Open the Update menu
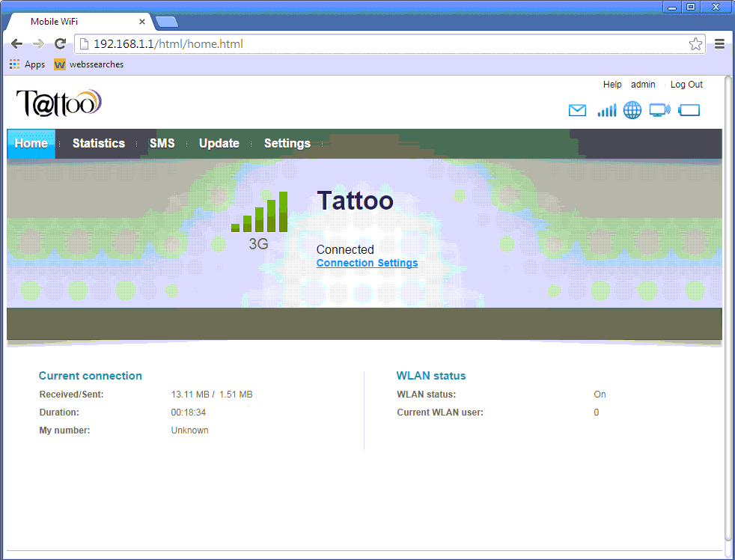The image size is (735, 560). [x=219, y=144]
